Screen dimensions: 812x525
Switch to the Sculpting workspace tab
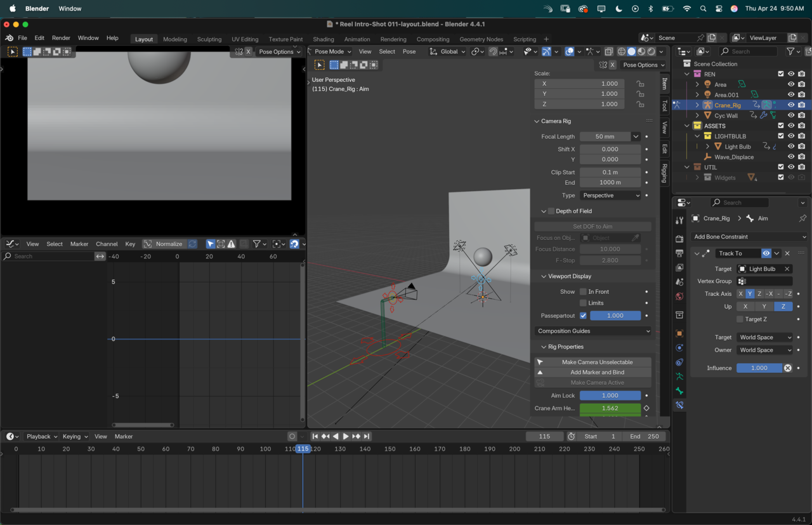tap(209, 39)
